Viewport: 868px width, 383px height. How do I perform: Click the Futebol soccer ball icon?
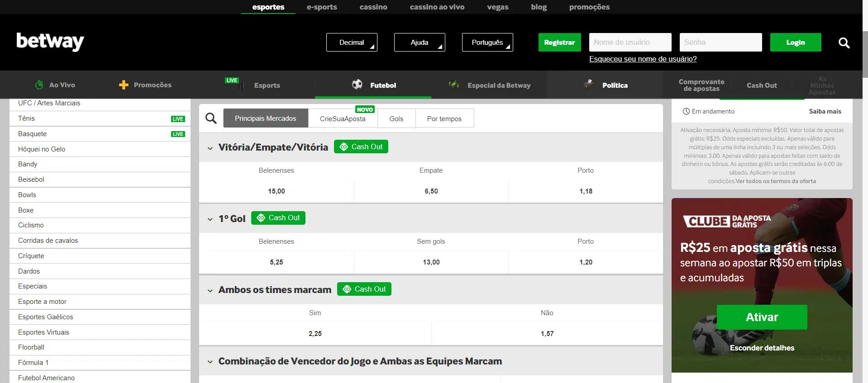[357, 84]
